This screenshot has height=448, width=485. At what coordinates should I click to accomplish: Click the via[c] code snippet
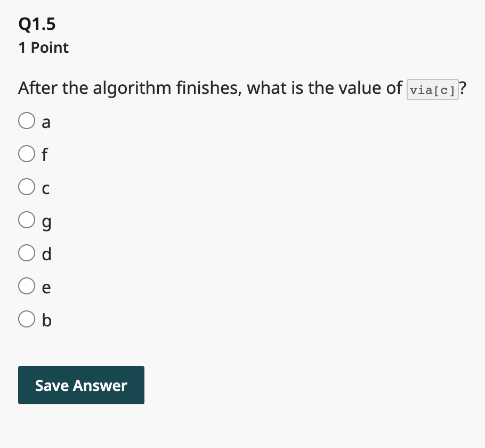pyautogui.click(x=432, y=90)
